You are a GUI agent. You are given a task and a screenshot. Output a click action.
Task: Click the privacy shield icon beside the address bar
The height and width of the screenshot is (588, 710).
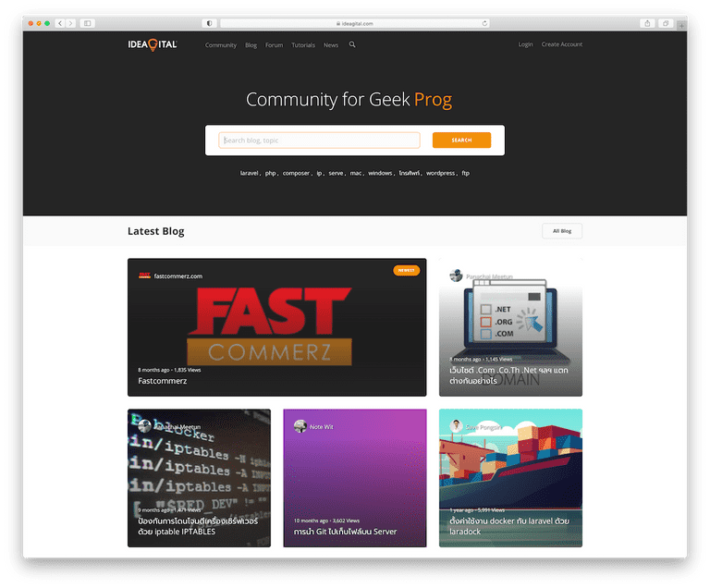point(209,23)
